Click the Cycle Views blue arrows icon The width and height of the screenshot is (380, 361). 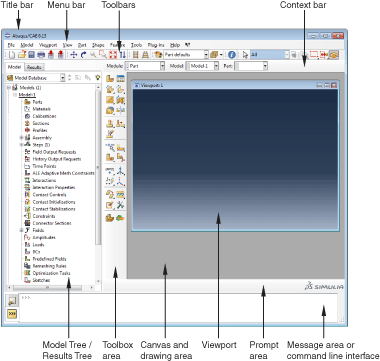coord(123,55)
